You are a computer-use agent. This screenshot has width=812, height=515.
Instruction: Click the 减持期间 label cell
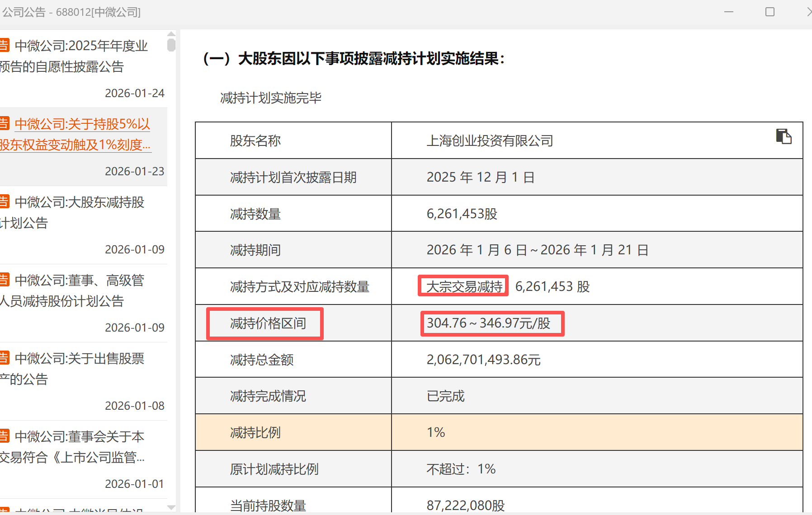(x=293, y=250)
